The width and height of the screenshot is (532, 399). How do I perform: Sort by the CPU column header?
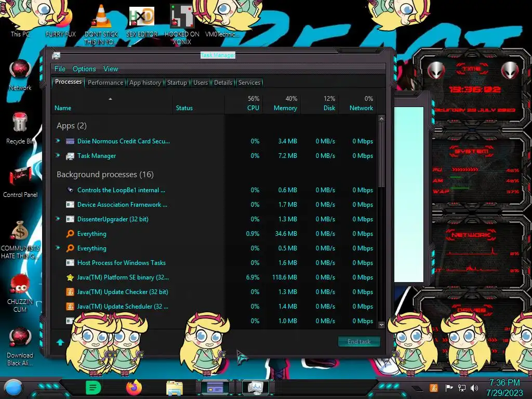(x=244, y=103)
